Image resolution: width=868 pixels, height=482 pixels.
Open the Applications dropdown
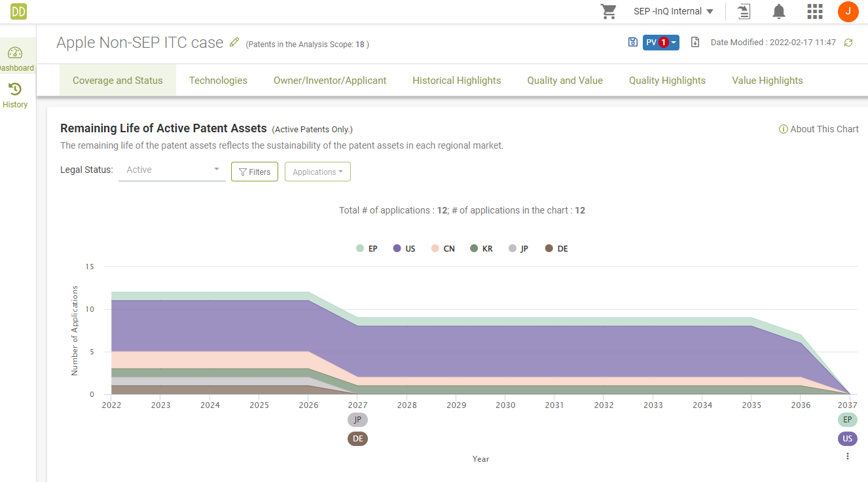point(317,172)
